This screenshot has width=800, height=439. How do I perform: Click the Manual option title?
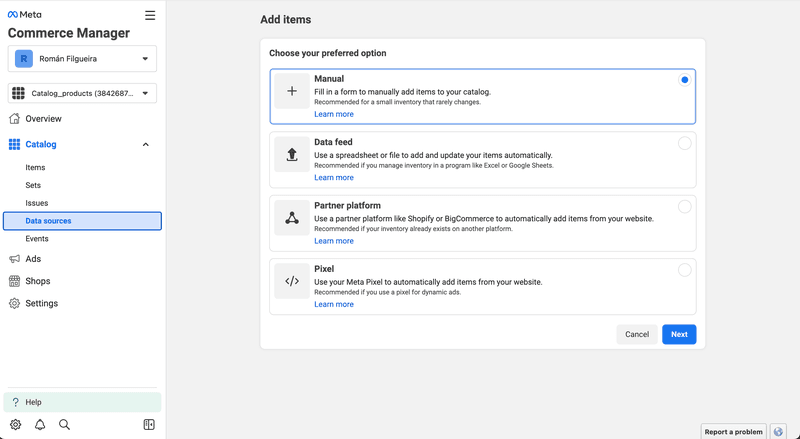tap(329, 79)
